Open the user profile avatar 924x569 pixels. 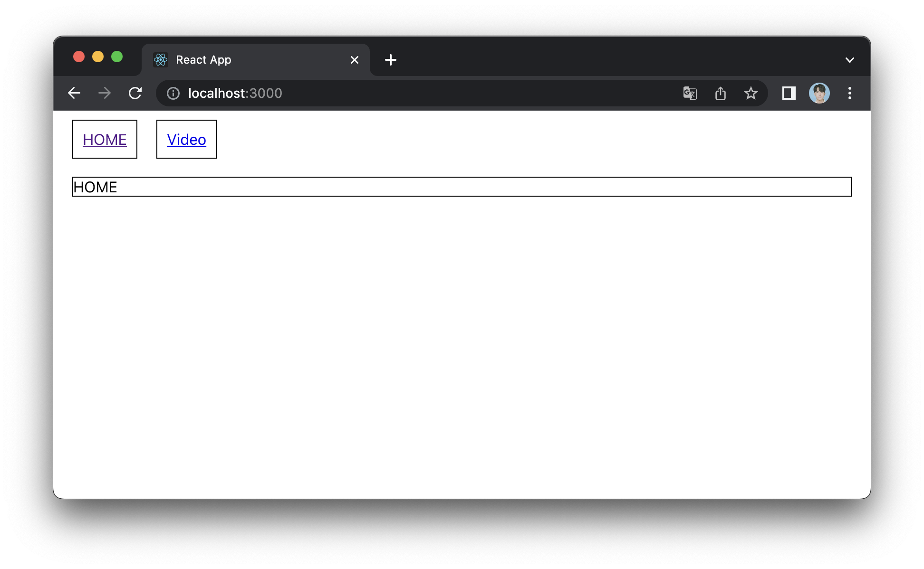(x=819, y=93)
